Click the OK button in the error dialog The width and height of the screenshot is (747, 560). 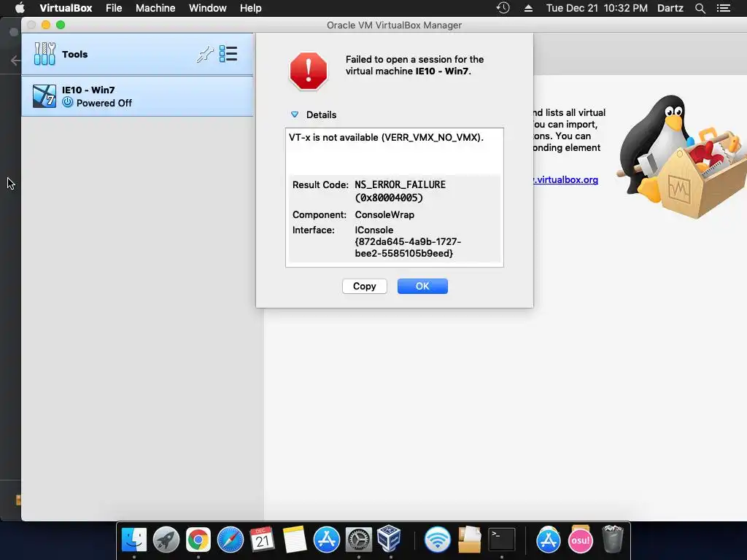click(x=422, y=286)
